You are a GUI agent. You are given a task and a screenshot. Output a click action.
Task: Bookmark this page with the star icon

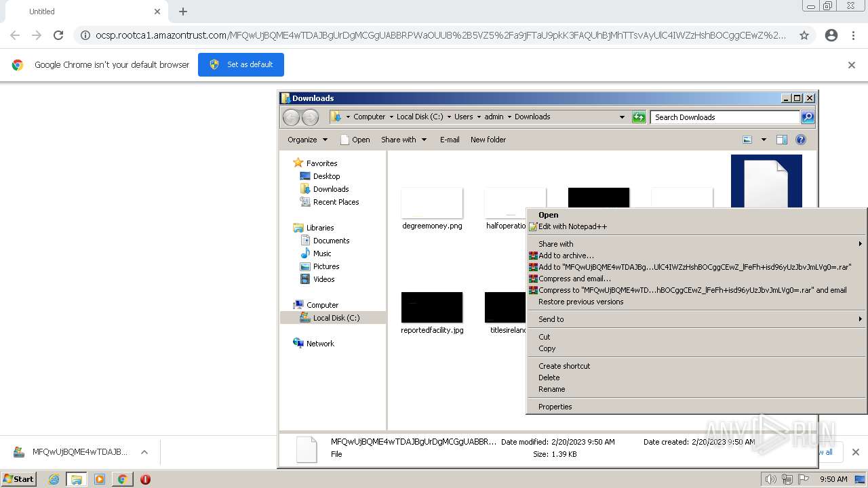(x=804, y=35)
